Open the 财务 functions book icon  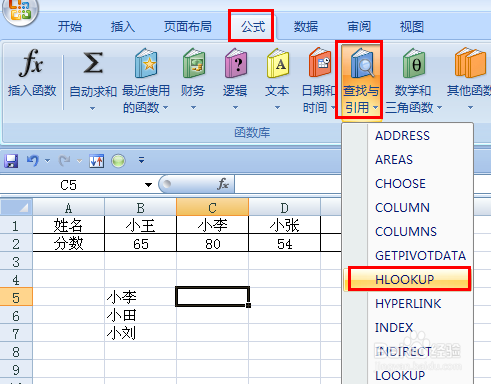point(193,63)
